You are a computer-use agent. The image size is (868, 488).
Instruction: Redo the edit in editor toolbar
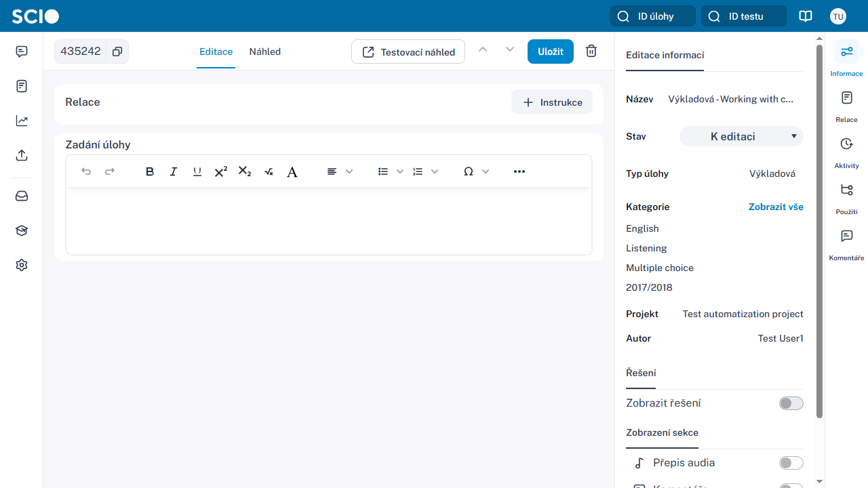tap(110, 171)
